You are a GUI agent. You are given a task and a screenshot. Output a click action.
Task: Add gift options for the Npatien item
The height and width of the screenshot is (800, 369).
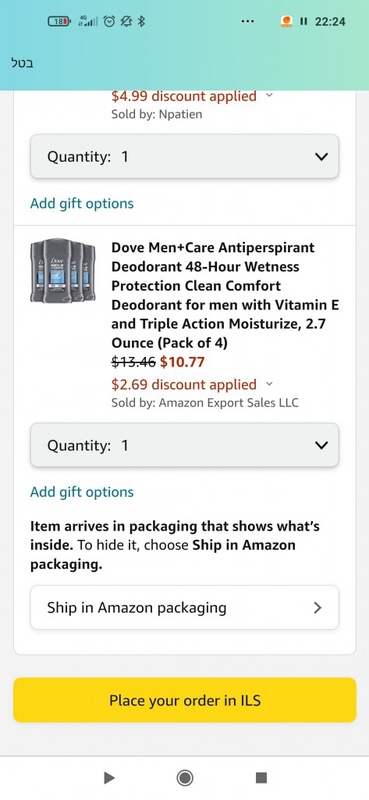(x=82, y=204)
